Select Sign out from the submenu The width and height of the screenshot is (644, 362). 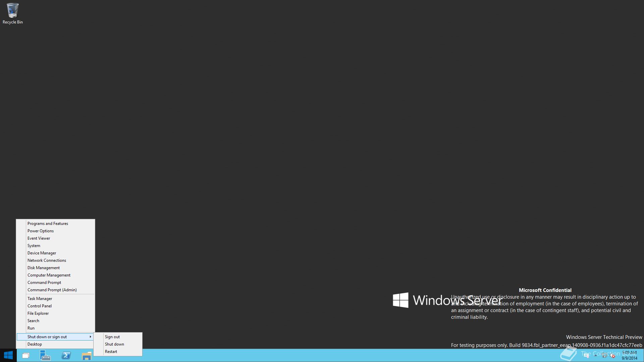coord(112,337)
